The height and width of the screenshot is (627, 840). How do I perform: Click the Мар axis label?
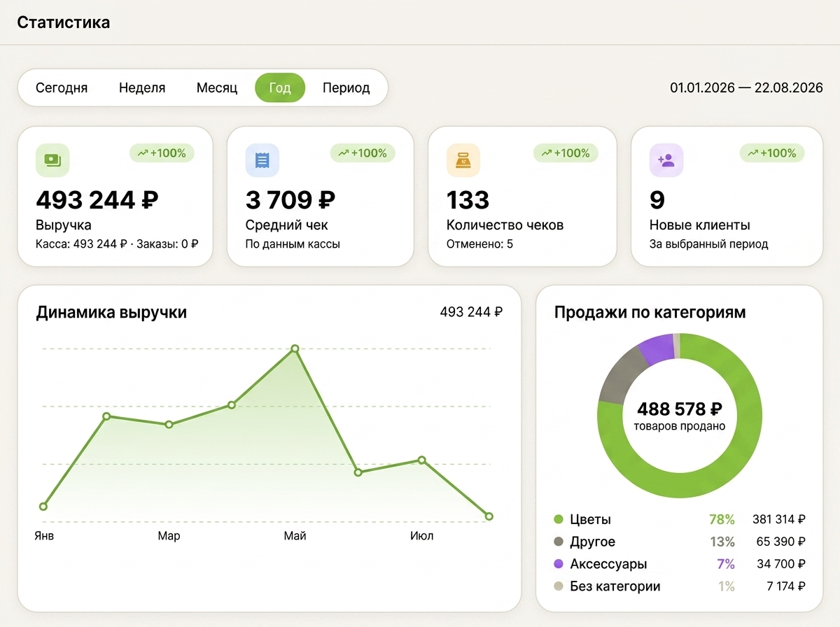(169, 536)
